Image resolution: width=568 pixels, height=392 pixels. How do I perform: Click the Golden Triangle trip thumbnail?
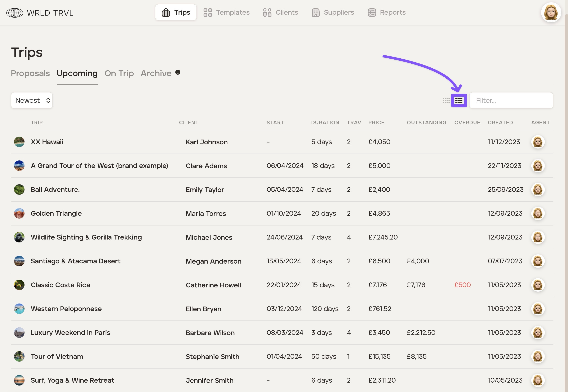point(19,213)
